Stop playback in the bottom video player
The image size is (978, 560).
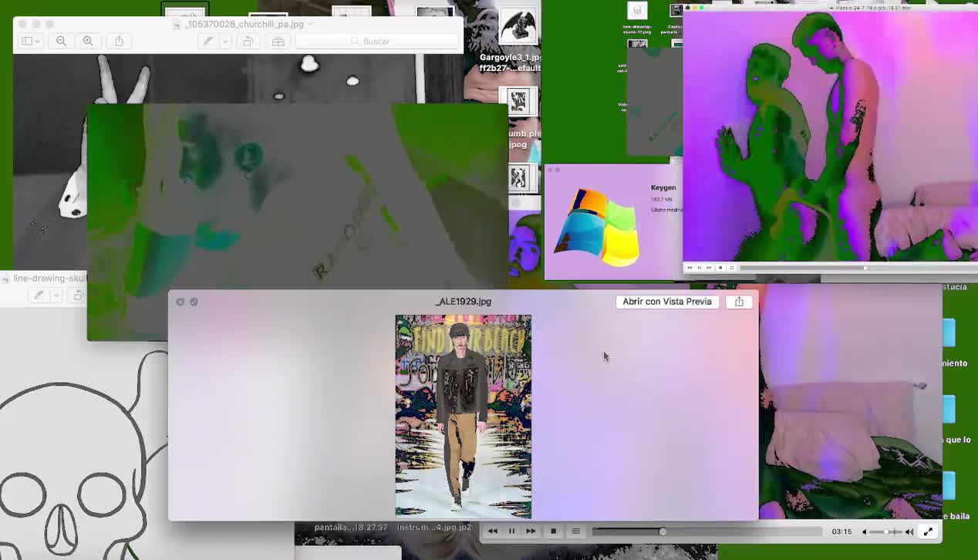[553, 531]
